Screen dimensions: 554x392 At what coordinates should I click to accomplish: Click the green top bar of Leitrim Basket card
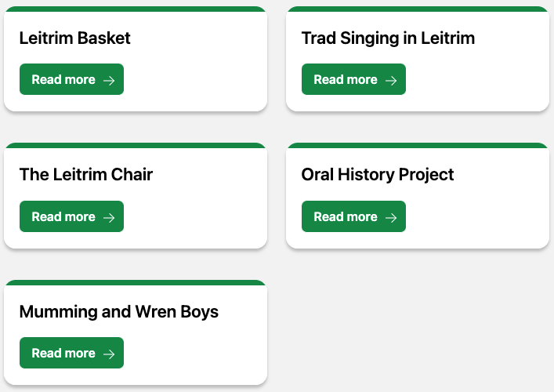pos(136,9)
